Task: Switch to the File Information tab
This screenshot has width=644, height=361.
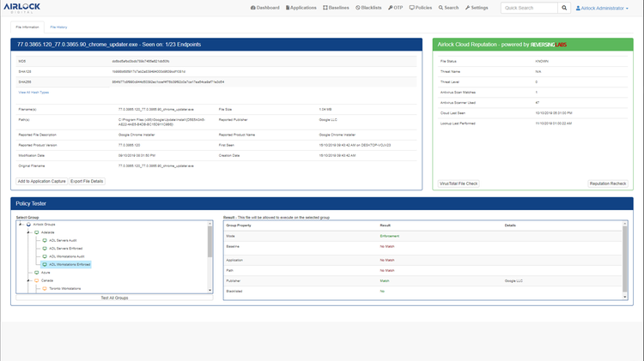Action: (x=27, y=27)
